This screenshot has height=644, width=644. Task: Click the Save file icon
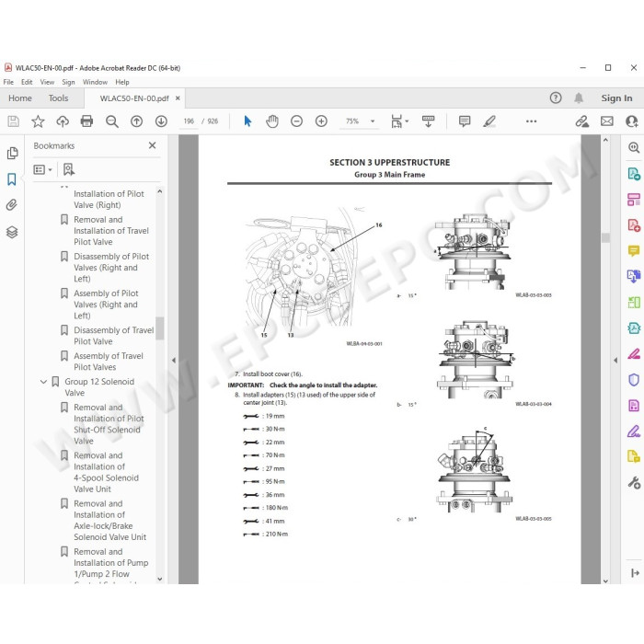click(x=13, y=121)
